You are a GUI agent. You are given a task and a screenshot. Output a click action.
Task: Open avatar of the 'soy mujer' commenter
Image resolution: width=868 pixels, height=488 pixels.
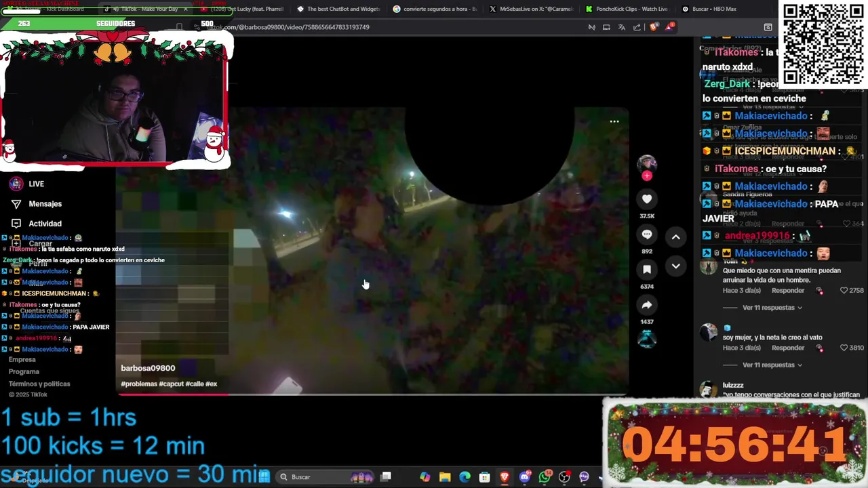[x=709, y=332]
